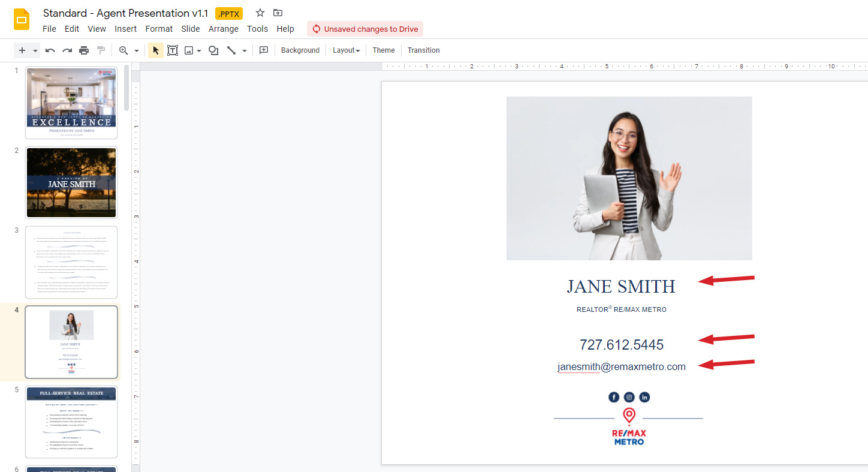Screen dimensions: 868x472
Task: Expand the zoom options dropdown arrow
Action: [x=137, y=50]
